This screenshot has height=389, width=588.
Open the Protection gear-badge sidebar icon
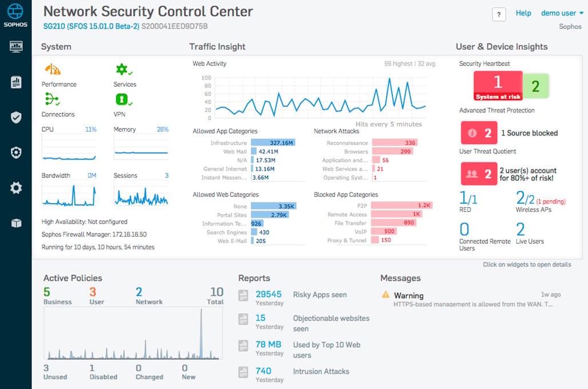tap(16, 153)
